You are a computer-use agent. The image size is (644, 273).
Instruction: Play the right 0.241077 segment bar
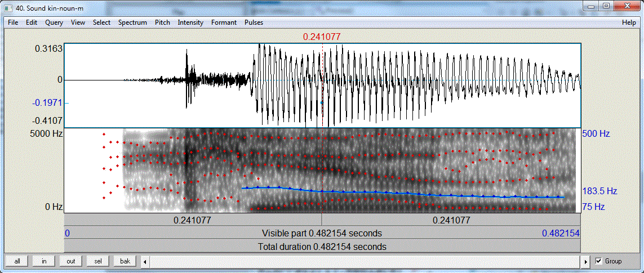451,220
